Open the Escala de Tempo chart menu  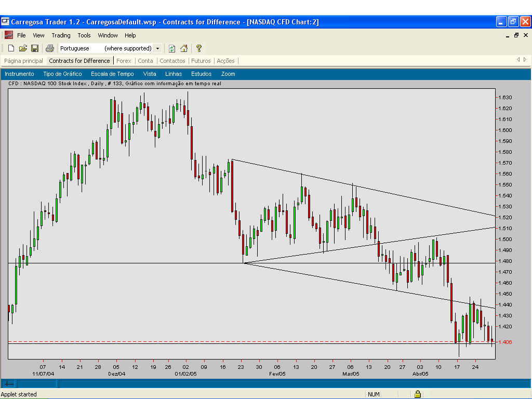[112, 74]
